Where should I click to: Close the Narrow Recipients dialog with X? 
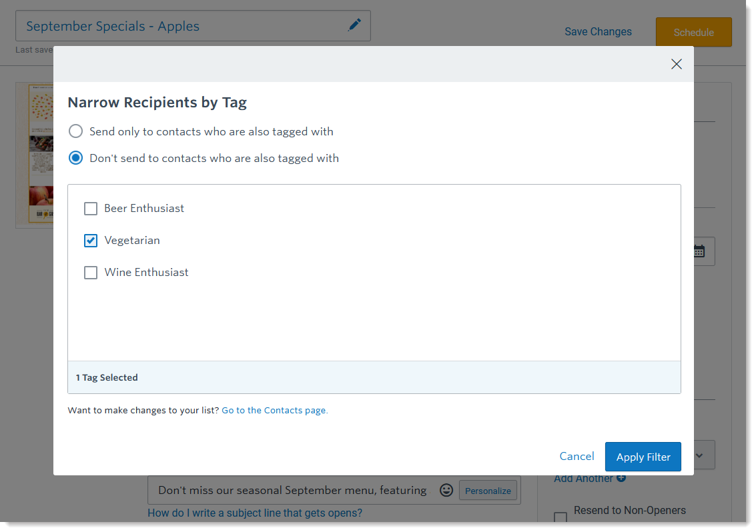click(x=676, y=64)
